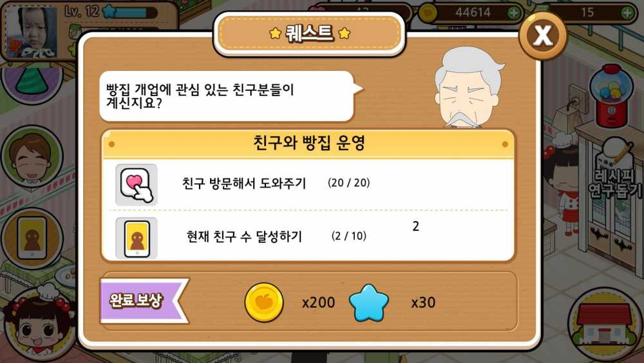Select the boy friend avatar circle
The height and width of the screenshot is (363, 644).
(x=32, y=157)
